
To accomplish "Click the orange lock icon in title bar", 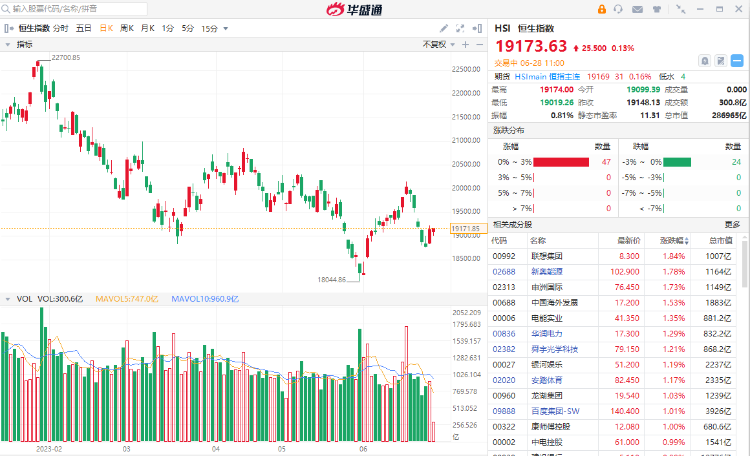I will (x=602, y=9).
